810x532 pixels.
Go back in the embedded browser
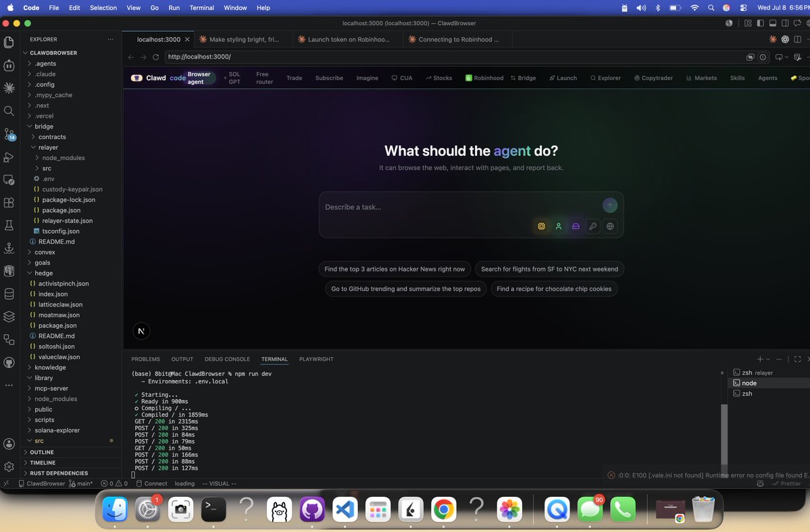click(130, 57)
